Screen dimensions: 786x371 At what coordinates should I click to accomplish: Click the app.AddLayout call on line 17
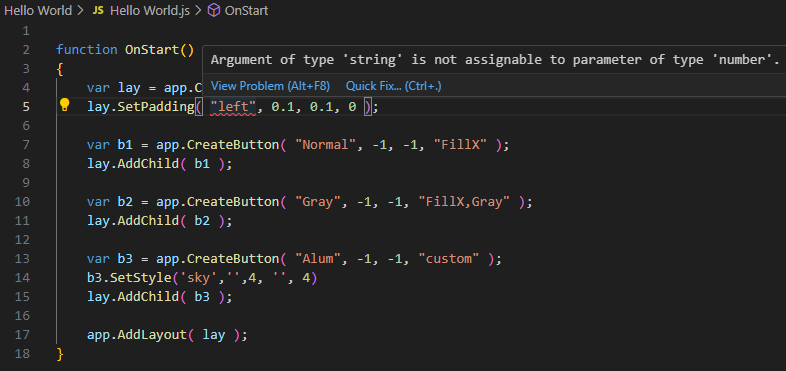137,335
